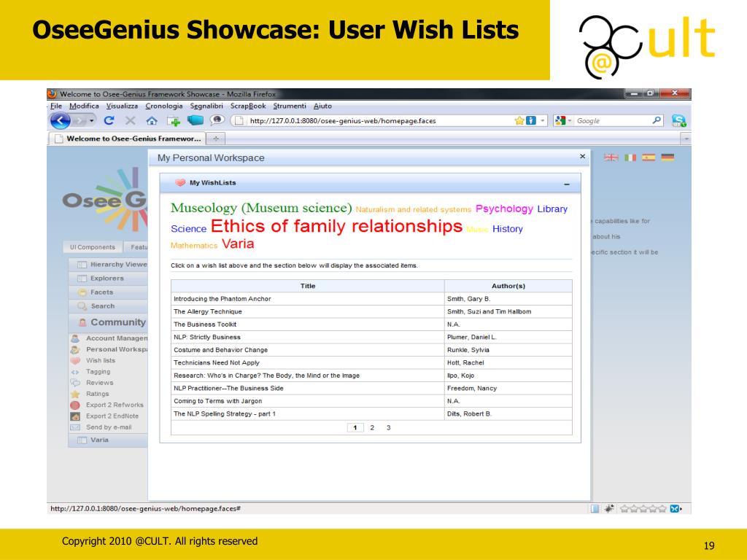Image resolution: width=747 pixels, height=560 pixels.
Task: Click the green plus new tab toolbar icon
Action: click(174, 122)
